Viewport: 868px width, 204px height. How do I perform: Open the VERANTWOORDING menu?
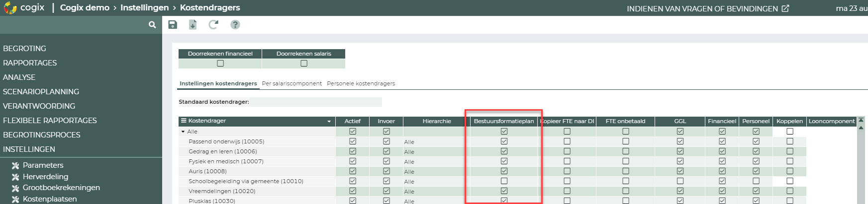coord(39,106)
